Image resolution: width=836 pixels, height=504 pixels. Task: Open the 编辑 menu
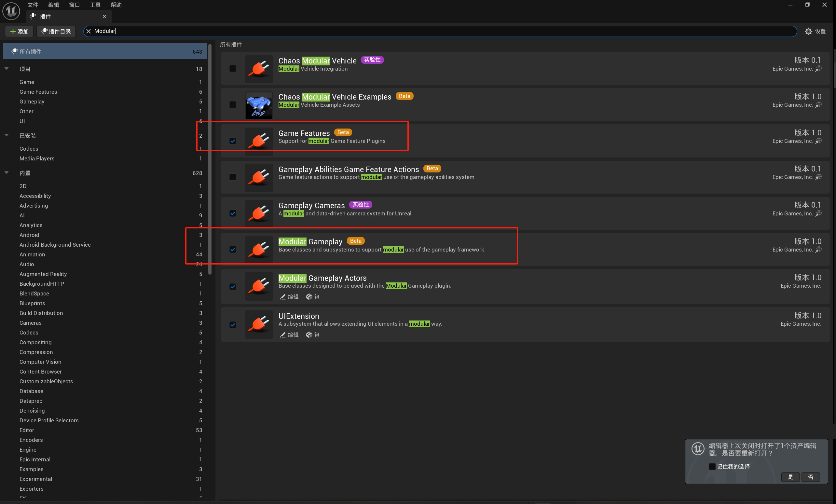point(54,5)
